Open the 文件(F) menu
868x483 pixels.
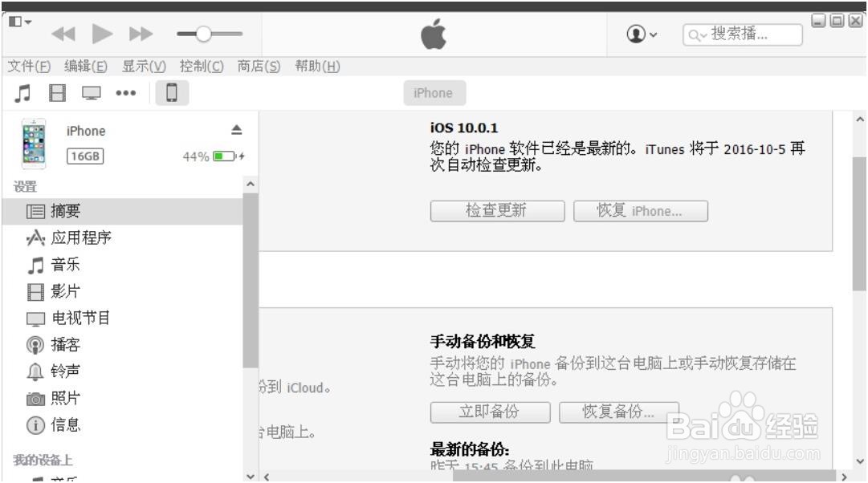coord(29,67)
